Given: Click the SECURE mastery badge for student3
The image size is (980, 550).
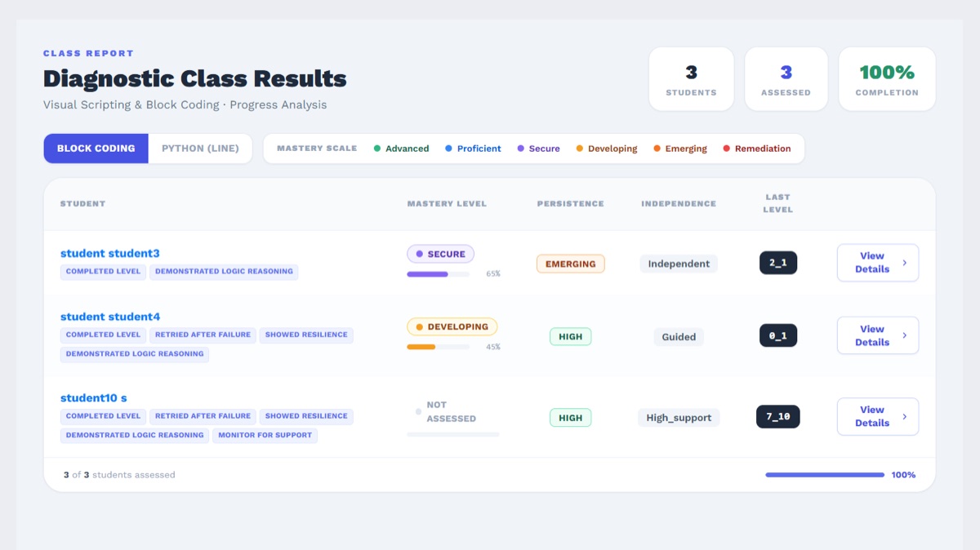Looking at the screenshot, I should pyautogui.click(x=441, y=254).
